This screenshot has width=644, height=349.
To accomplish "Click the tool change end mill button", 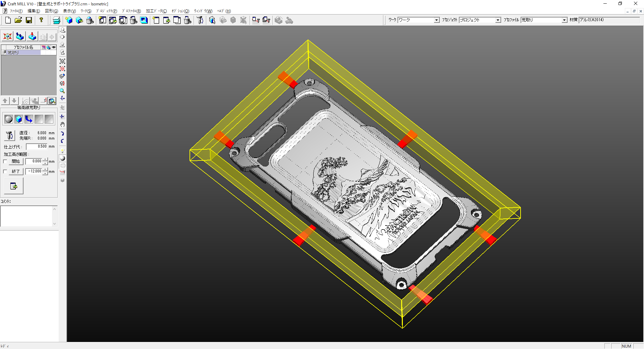I will click(9, 136).
